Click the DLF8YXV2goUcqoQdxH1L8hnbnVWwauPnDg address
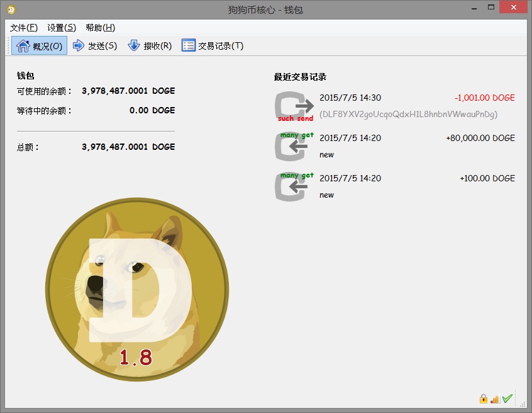 point(409,114)
